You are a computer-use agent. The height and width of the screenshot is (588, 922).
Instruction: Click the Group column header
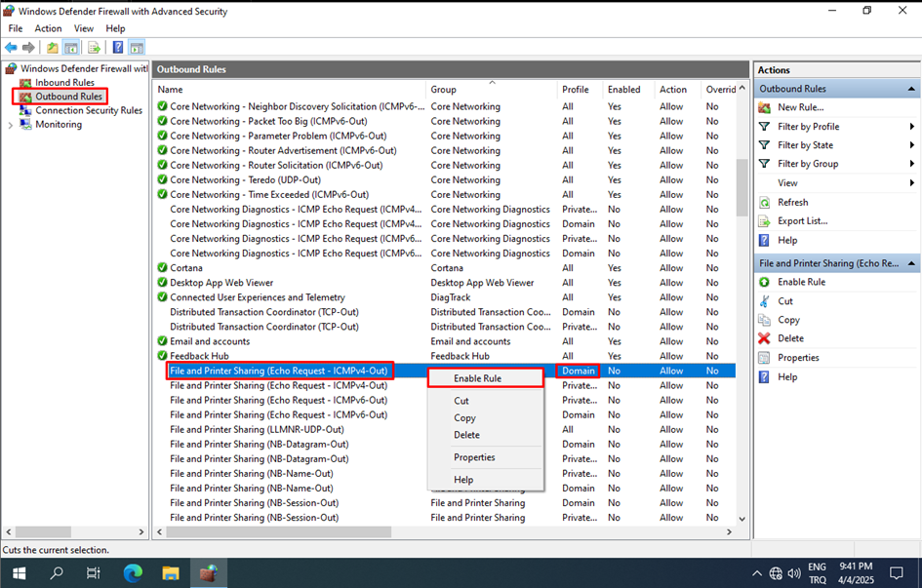click(x=491, y=90)
